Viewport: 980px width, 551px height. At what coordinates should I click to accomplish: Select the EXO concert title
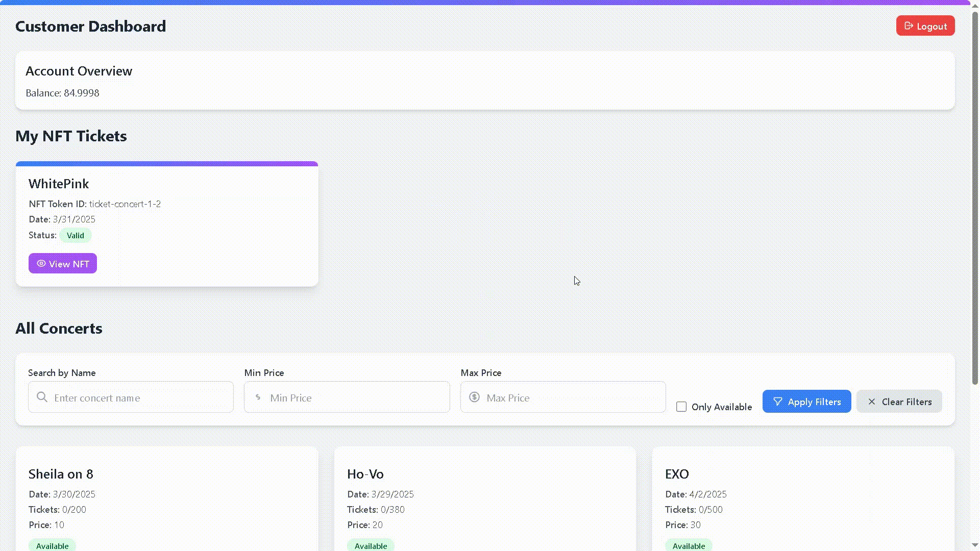tap(677, 474)
